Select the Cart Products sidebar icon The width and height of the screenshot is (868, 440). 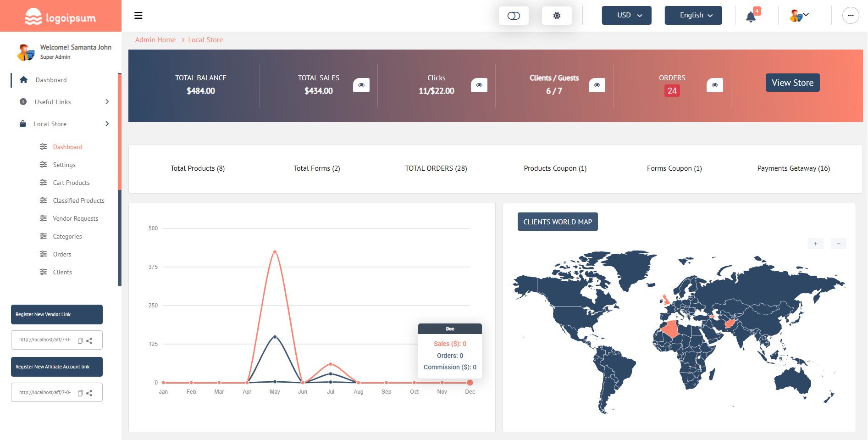43,183
